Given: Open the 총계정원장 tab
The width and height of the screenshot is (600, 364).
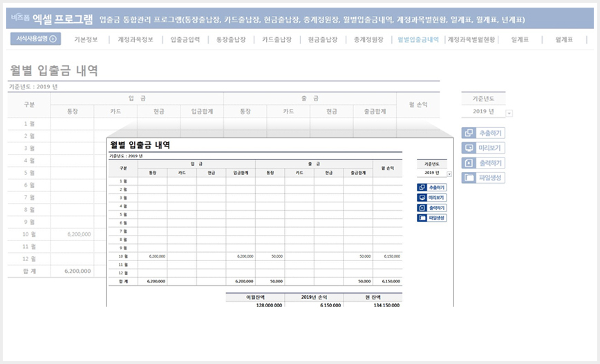Looking at the screenshot, I should coord(368,39).
